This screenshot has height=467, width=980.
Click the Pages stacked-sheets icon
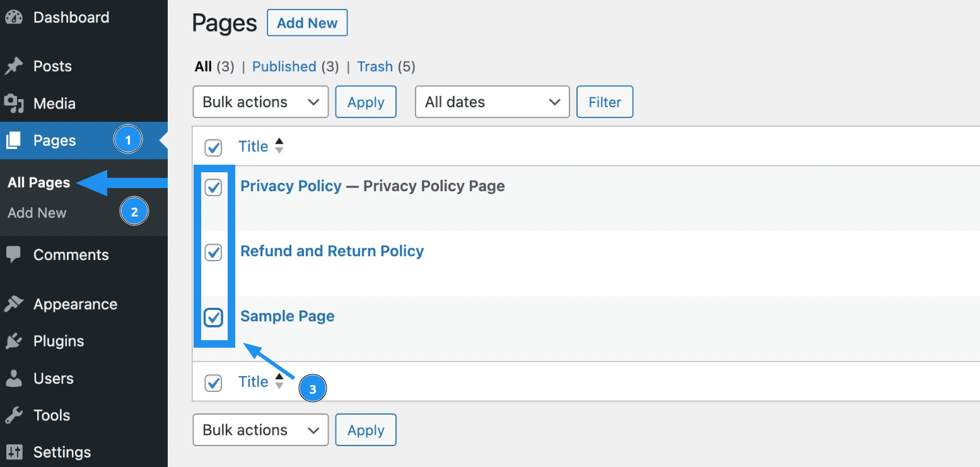13,141
